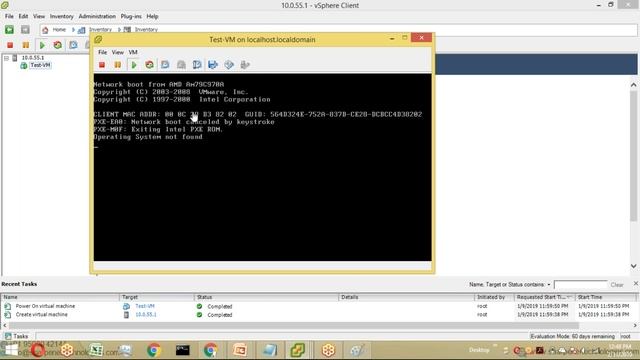640x360 pixels.
Task: Click Power On icon in console window toolbar
Action: coord(133,65)
